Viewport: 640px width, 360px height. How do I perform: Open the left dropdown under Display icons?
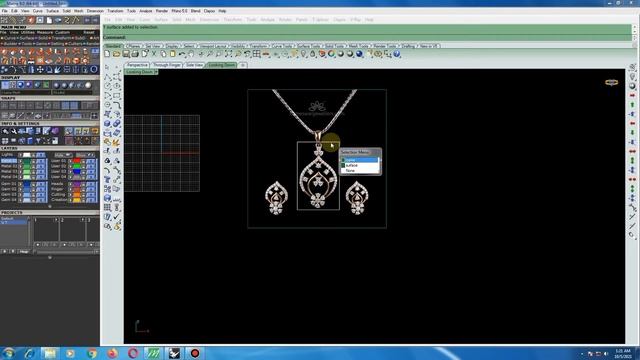tap(26, 93)
